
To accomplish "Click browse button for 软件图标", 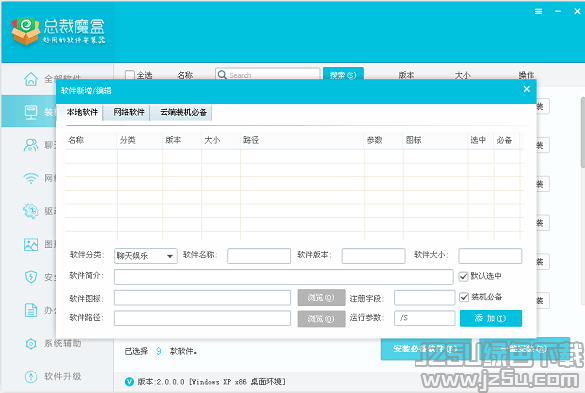I will point(321,297).
